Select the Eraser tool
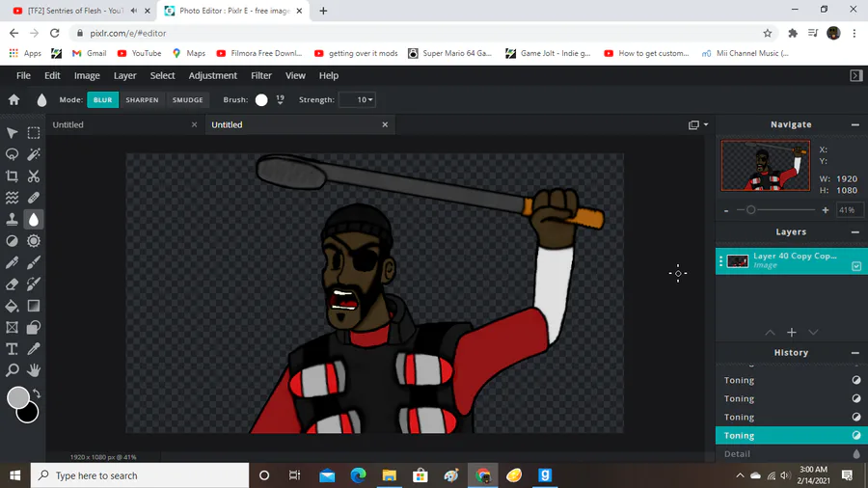The width and height of the screenshot is (868, 488). 12,284
